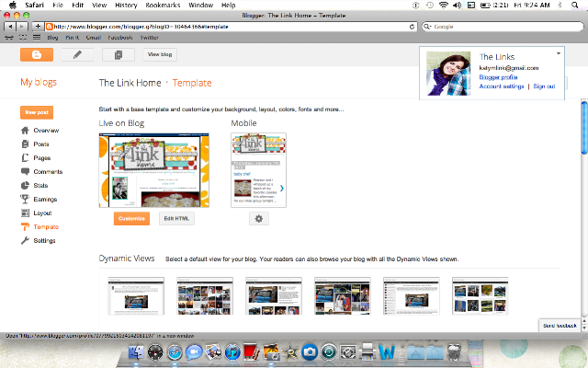Click the Customize button

[131, 219]
